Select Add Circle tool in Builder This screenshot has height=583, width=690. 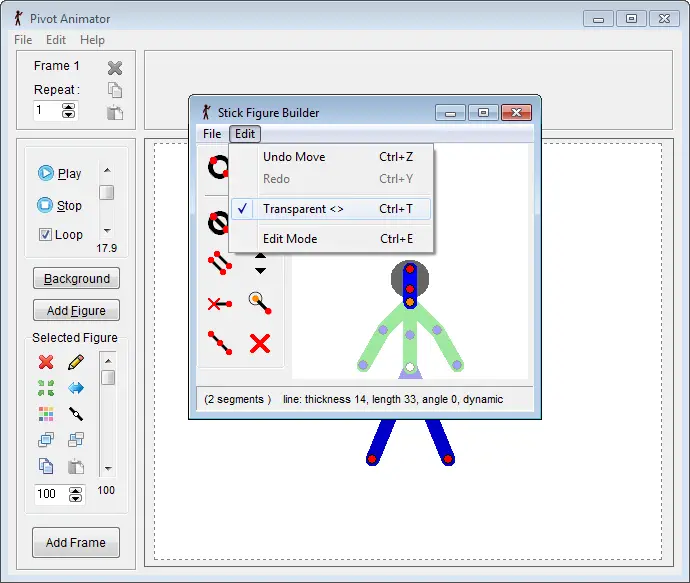(x=218, y=167)
